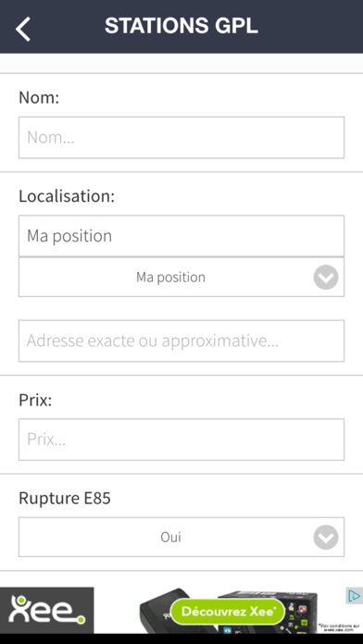The width and height of the screenshot is (363, 644).
Task: Select the Prix input field
Action: (x=181, y=440)
